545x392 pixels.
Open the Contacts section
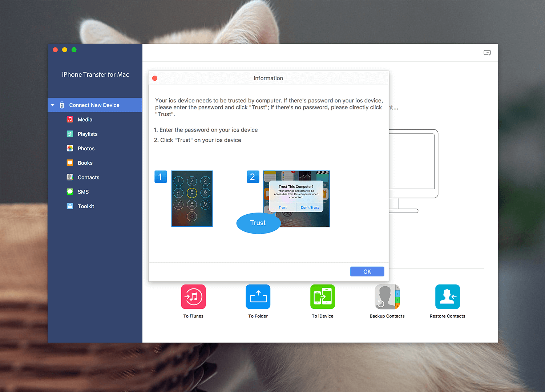point(88,177)
